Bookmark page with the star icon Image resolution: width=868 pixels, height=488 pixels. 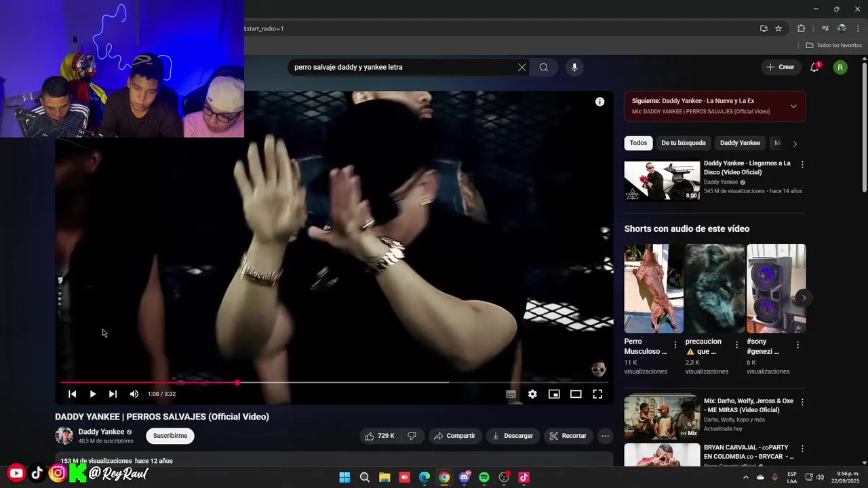click(x=778, y=28)
